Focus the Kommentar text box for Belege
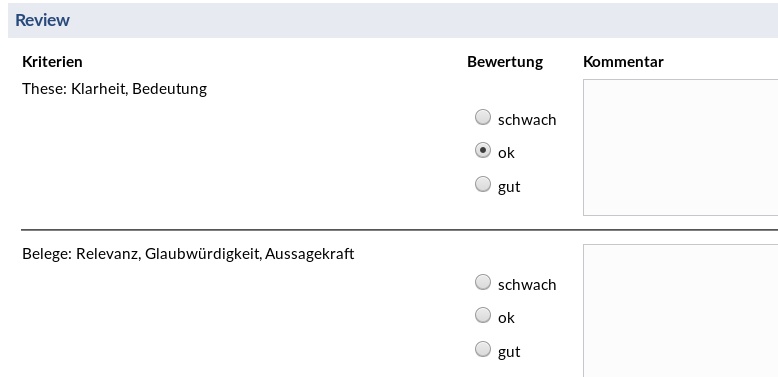The height and width of the screenshot is (377, 778). tap(680, 311)
